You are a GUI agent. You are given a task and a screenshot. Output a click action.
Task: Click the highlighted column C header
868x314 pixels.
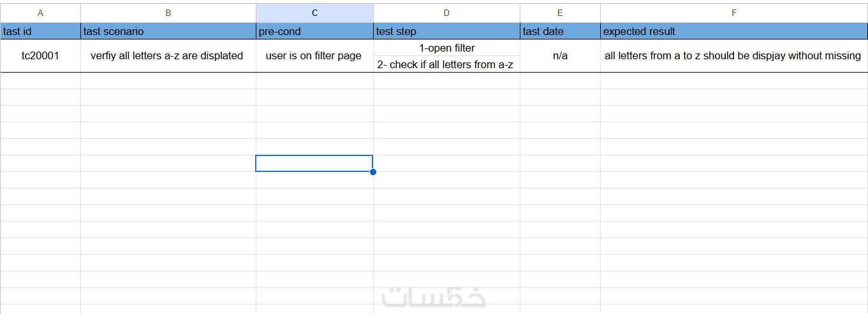314,13
